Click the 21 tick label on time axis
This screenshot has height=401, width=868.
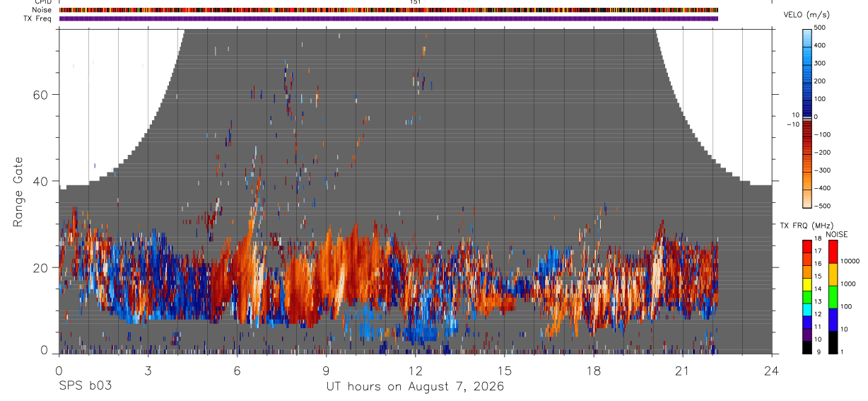coord(682,371)
